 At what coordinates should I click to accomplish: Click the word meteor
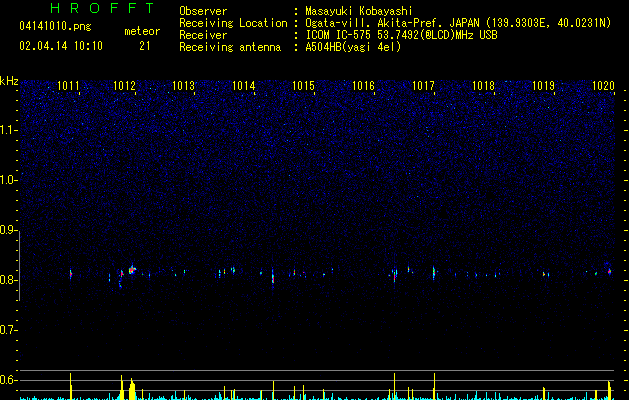coord(142,31)
